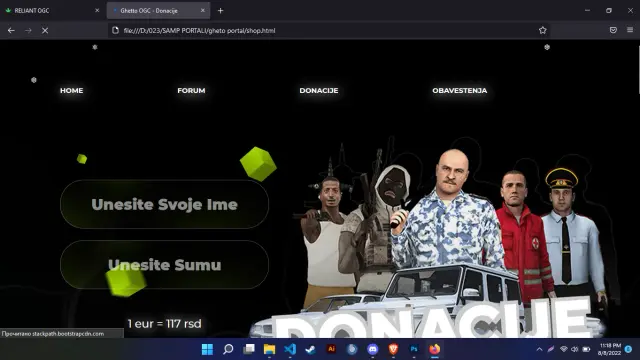Viewport: 640px width, 360px height.
Task: Click the forward navigation arrow
Action: pos(28,30)
